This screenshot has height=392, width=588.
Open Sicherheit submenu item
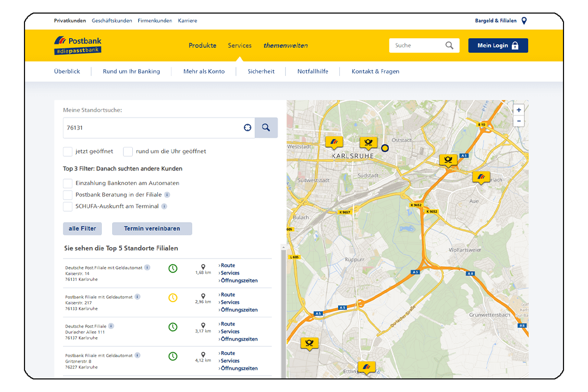[x=261, y=71]
